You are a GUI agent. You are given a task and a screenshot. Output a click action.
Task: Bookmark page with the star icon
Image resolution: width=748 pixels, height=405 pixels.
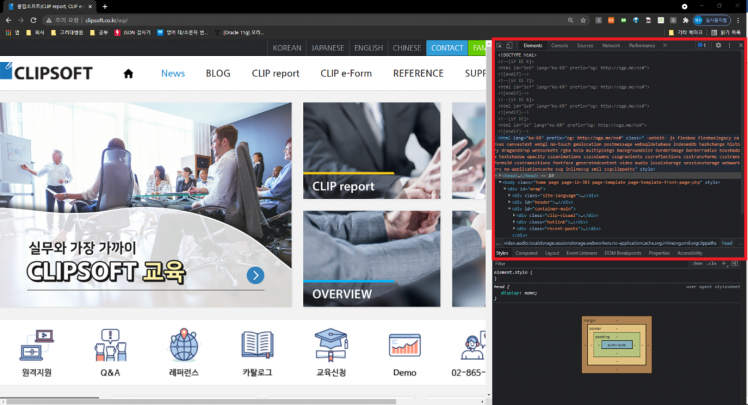(x=583, y=20)
